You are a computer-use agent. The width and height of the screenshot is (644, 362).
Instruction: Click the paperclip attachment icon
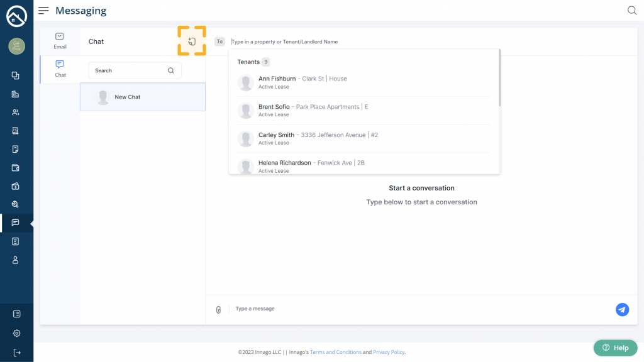click(218, 310)
